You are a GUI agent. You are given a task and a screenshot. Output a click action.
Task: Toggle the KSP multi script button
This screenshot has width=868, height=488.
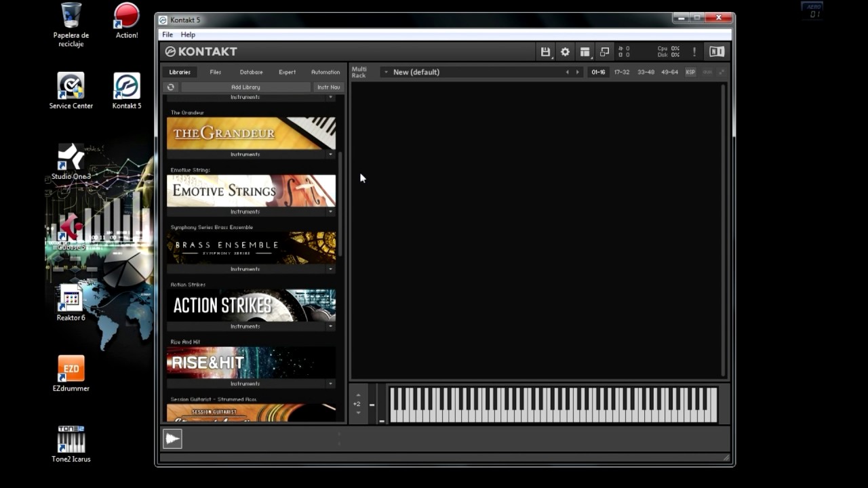(690, 72)
